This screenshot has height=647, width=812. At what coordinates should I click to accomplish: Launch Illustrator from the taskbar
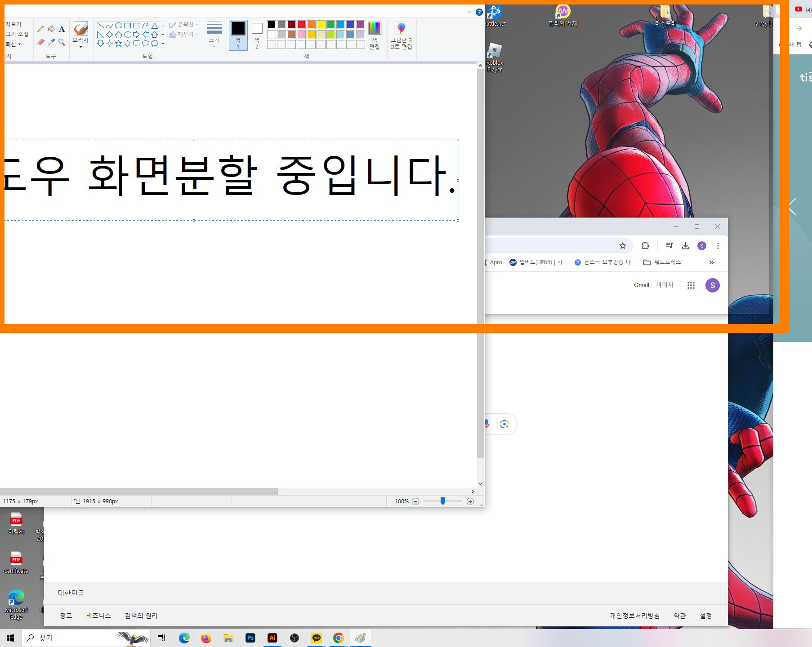(x=272, y=638)
